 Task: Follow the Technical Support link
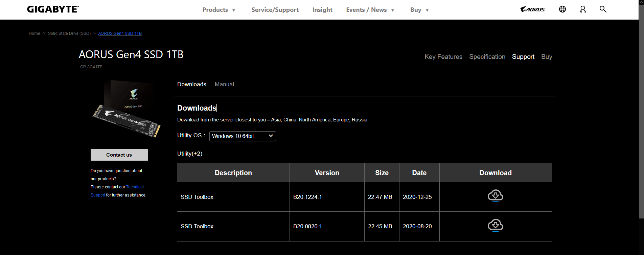(117, 191)
